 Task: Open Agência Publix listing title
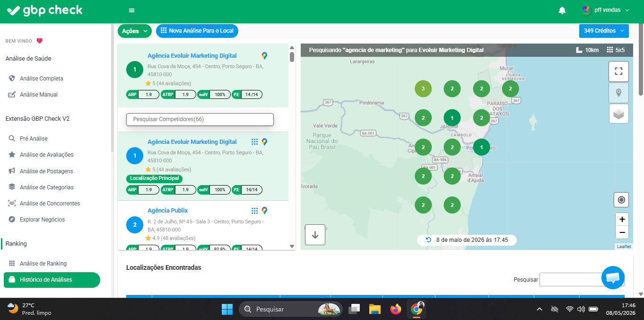[168, 211]
